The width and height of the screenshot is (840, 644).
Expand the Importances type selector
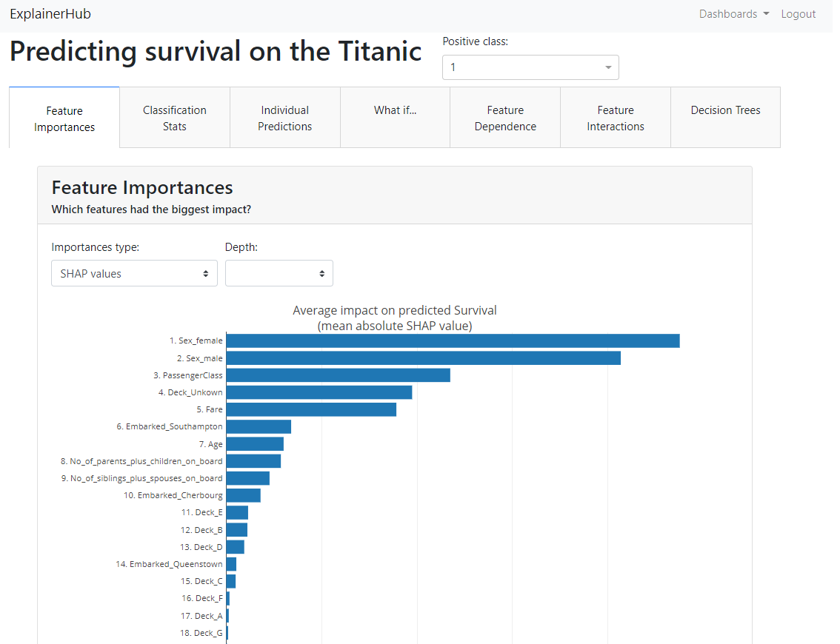(x=134, y=273)
